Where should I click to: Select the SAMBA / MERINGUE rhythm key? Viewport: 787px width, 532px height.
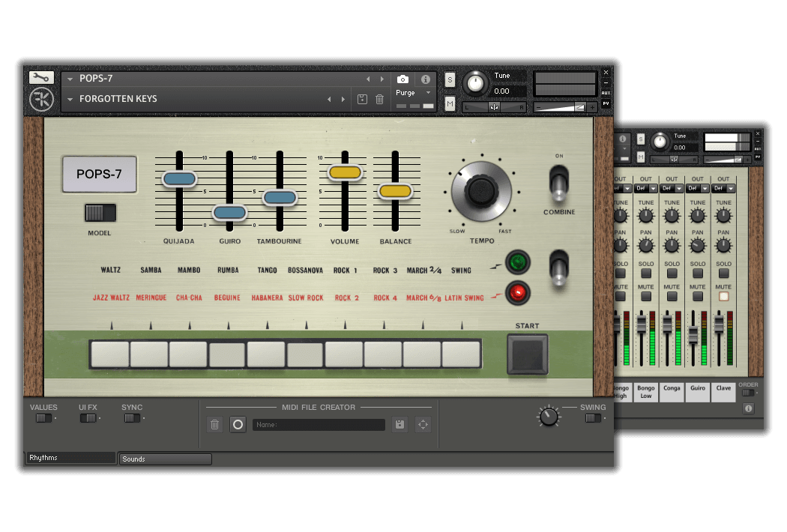[149, 354]
